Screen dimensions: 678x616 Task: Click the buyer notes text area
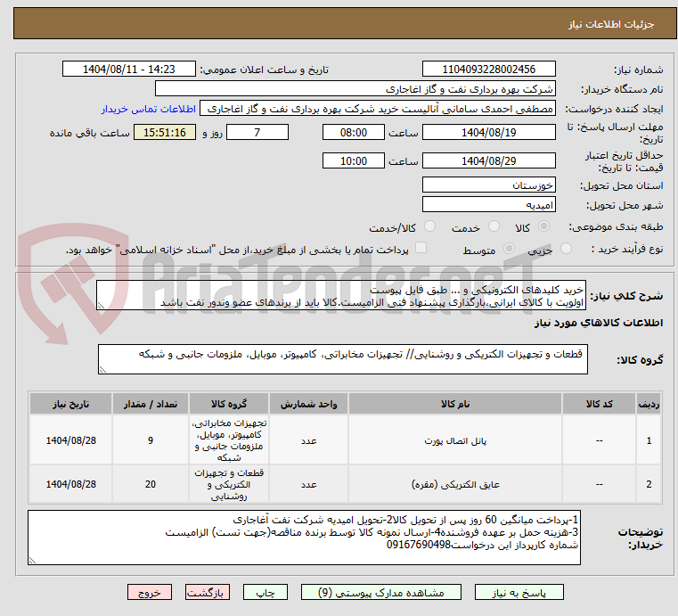[x=304, y=538]
